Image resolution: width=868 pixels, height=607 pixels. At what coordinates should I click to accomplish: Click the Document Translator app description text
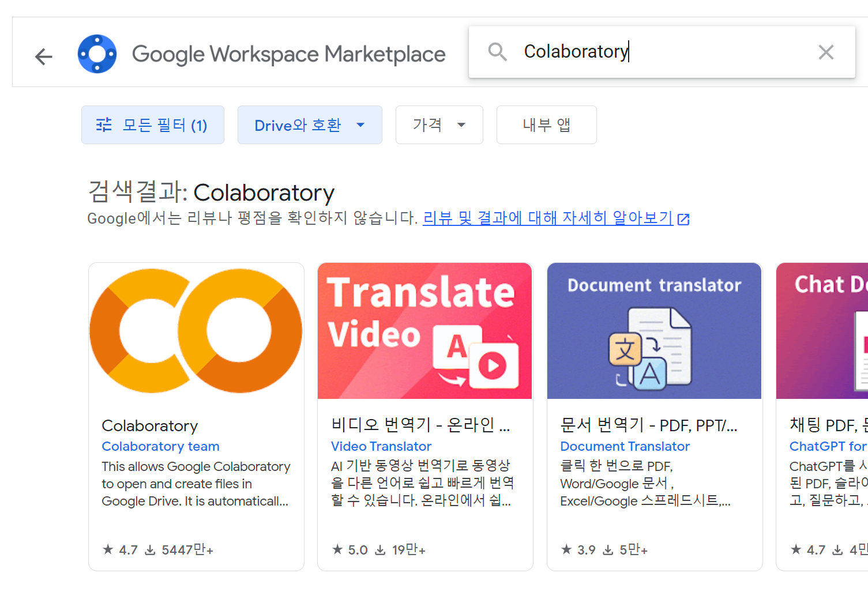pyautogui.click(x=645, y=483)
